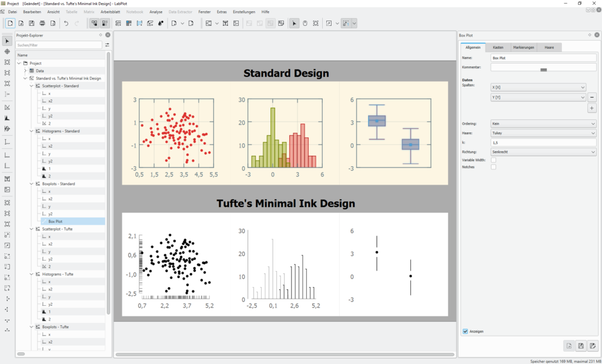The height and width of the screenshot is (364, 602).
Task: Select the crosshair tool in the left sidebar
Action: click(x=7, y=52)
